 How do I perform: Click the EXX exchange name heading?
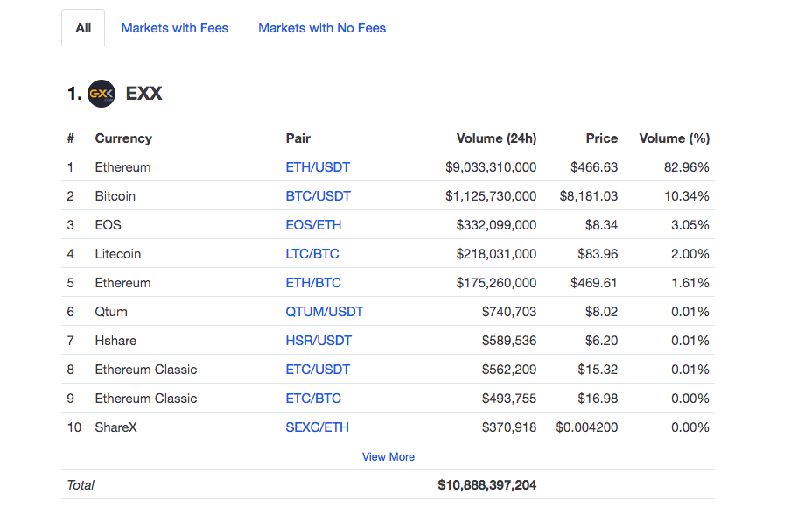point(144,94)
